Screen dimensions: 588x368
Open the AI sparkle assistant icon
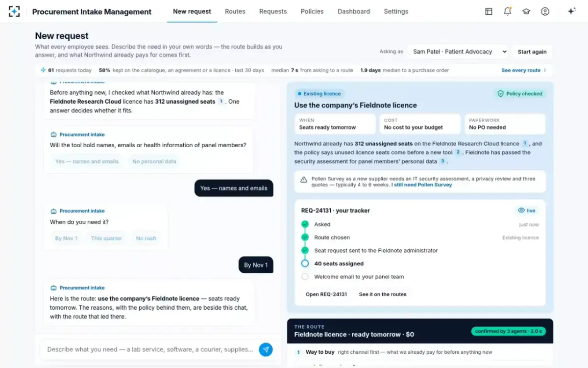(571, 11)
